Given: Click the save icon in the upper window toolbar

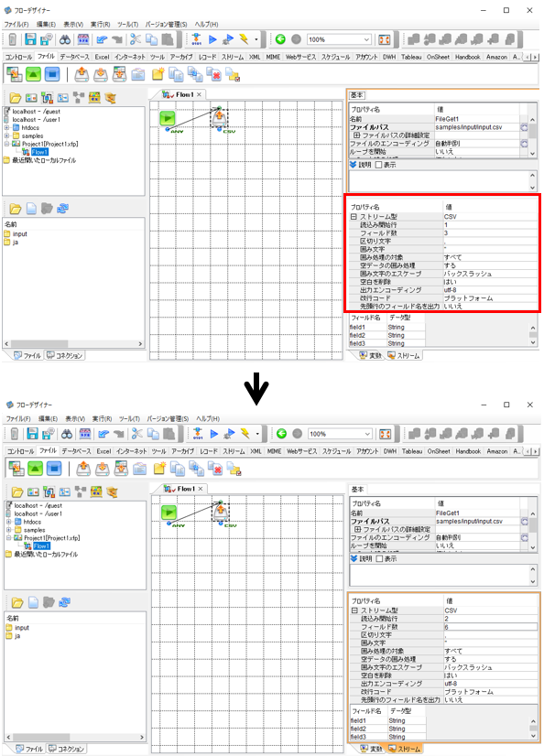Looking at the screenshot, I should click(30, 39).
